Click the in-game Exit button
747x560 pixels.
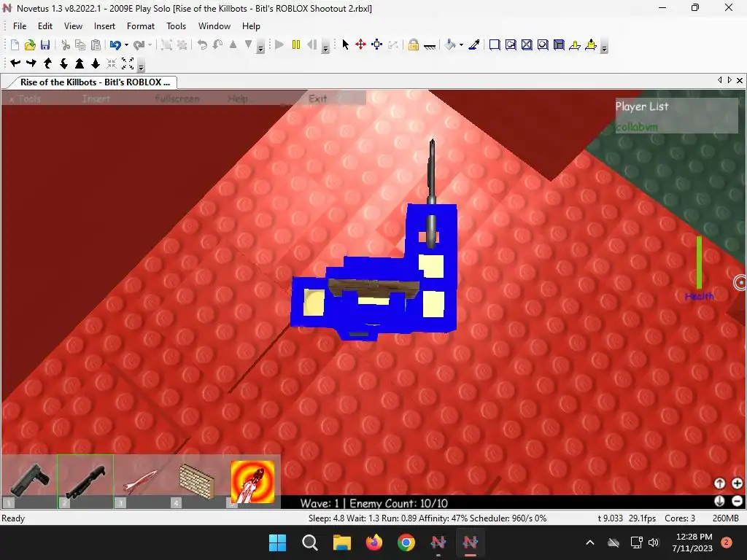[x=318, y=98]
